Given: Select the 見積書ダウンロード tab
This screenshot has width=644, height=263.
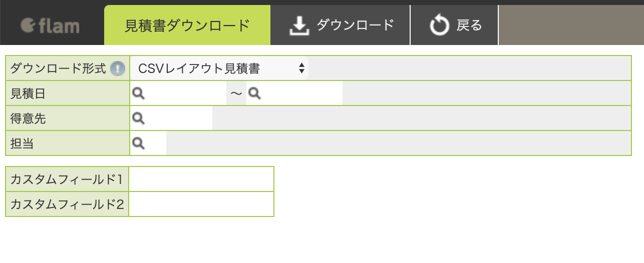Looking at the screenshot, I should tap(187, 25).
